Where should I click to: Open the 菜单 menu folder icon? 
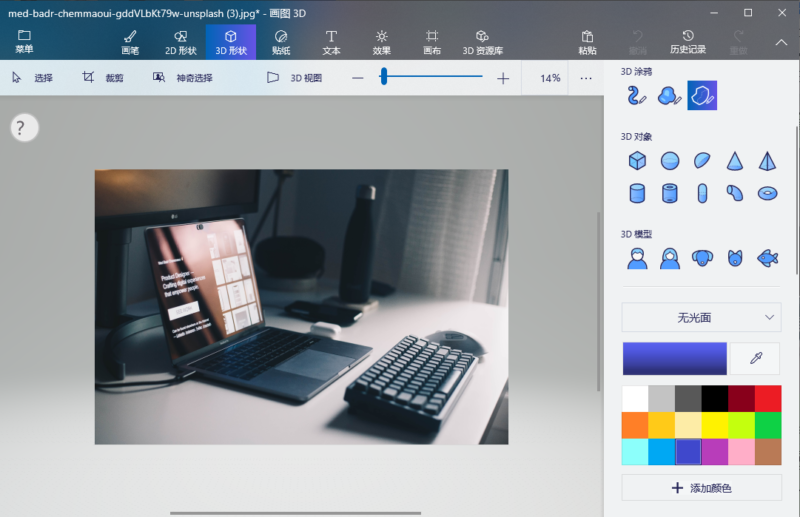[x=24, y=35]
